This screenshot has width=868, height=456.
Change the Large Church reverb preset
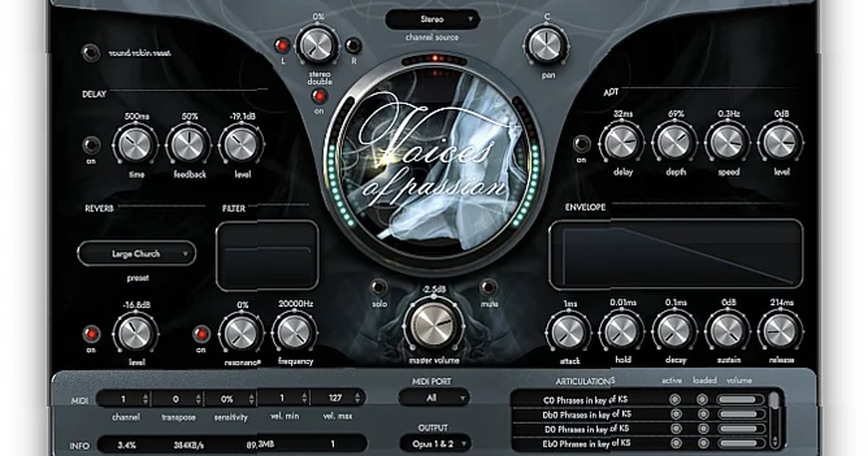click(137, 254)
